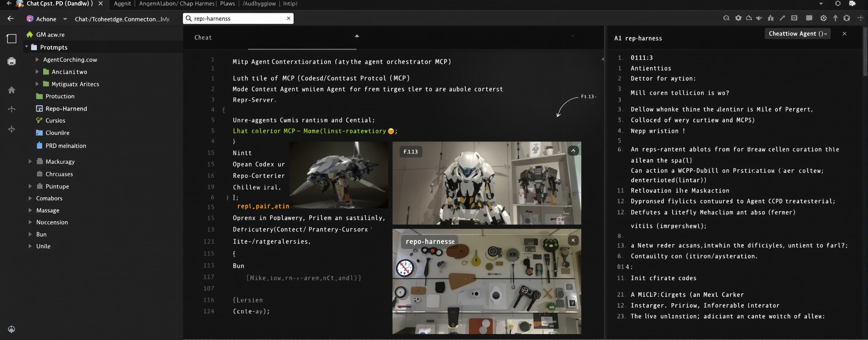
Task: Click the collapse arrow at editor right edge
Action: 603,59
